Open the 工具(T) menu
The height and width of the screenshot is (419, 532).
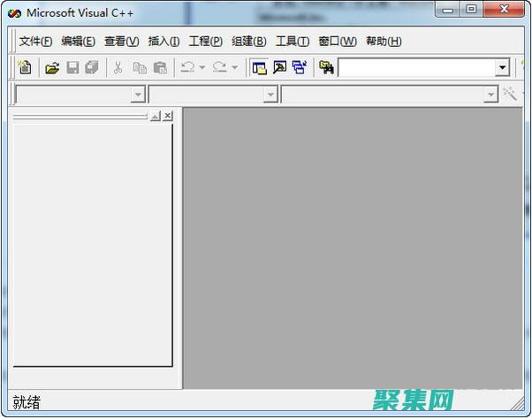click(293, 42)
